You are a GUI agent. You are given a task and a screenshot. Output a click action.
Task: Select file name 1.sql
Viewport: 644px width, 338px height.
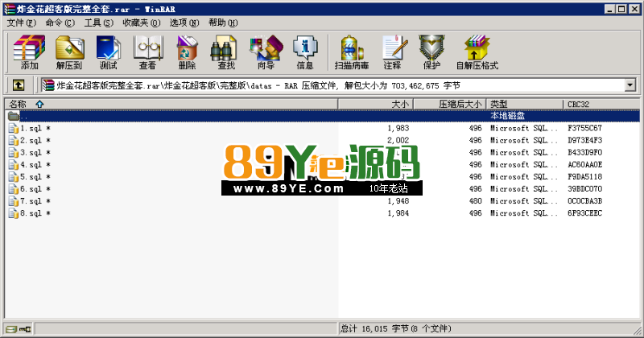(31, 129)
